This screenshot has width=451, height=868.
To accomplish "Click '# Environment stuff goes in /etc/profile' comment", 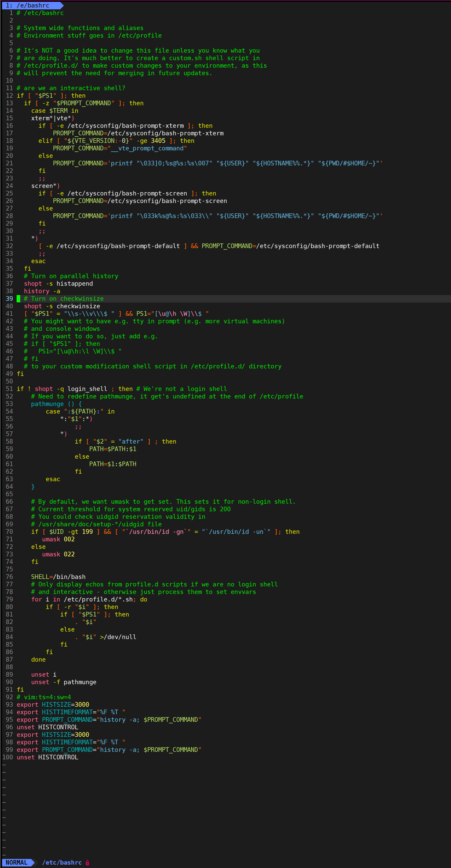I will coord(89,35).
